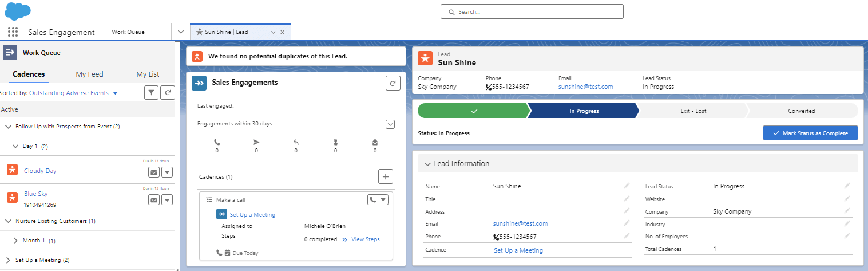
Task: Click sunshine@test.com in the lead header
Action: click(x=585, y=87)
